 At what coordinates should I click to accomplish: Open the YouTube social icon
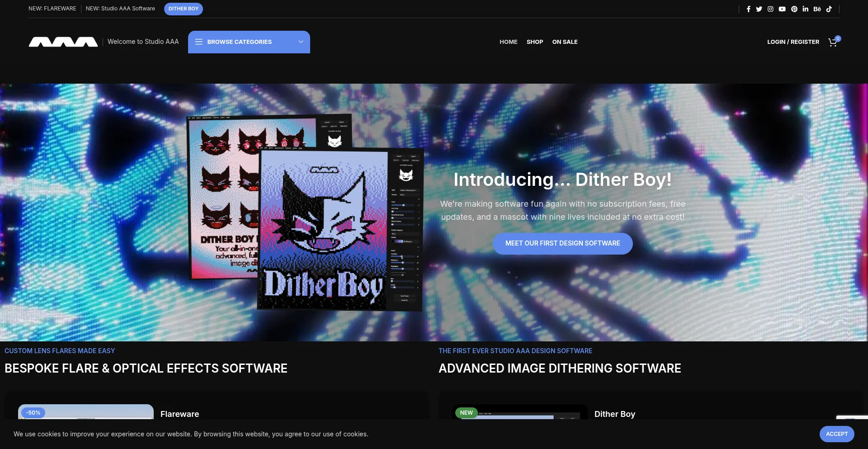pos(782,9)
